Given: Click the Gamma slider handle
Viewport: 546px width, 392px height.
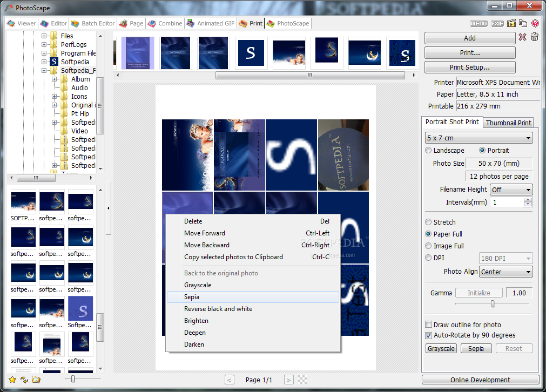Looking at the screenshot, I should tap(493, 304).
